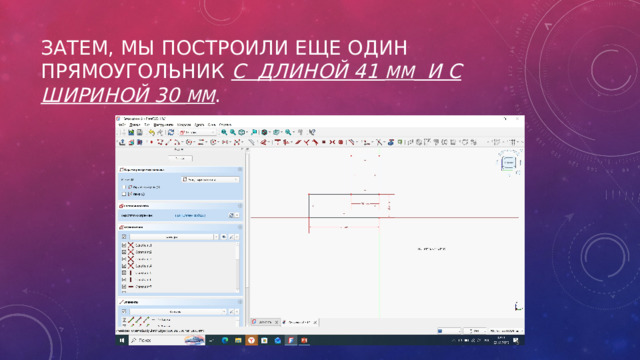The image size is (640, 360).
Task: Close the sketch view tab at the bottom
Action: (x=315, y=322)
